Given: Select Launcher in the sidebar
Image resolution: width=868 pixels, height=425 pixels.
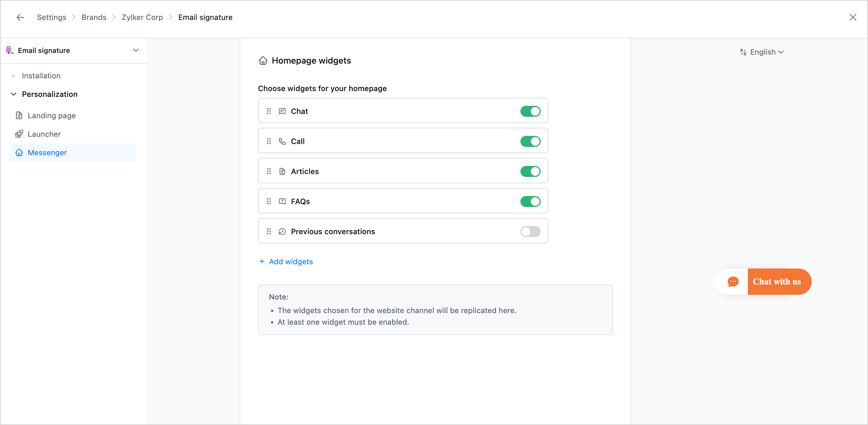Looking at the screenshot, I should point(44,134).
